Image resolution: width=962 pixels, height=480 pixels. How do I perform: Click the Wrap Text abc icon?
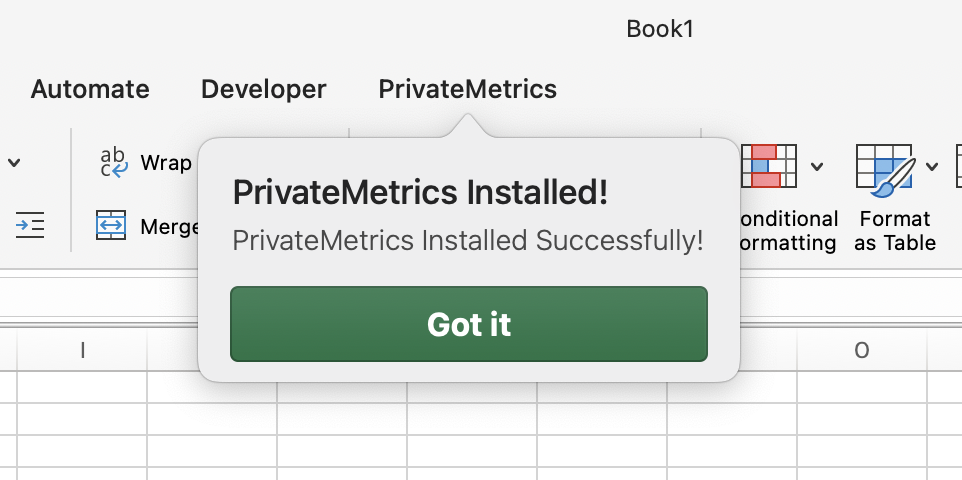pos(114,162)
